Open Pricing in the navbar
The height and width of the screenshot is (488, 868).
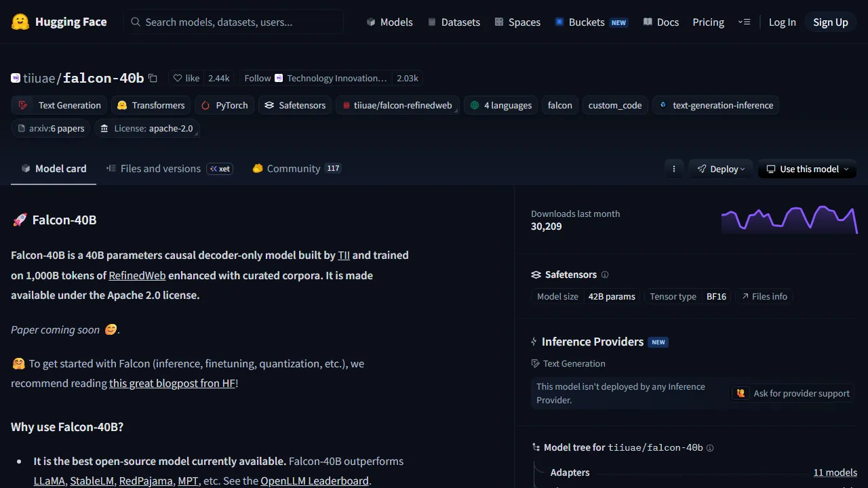[709, 22]
